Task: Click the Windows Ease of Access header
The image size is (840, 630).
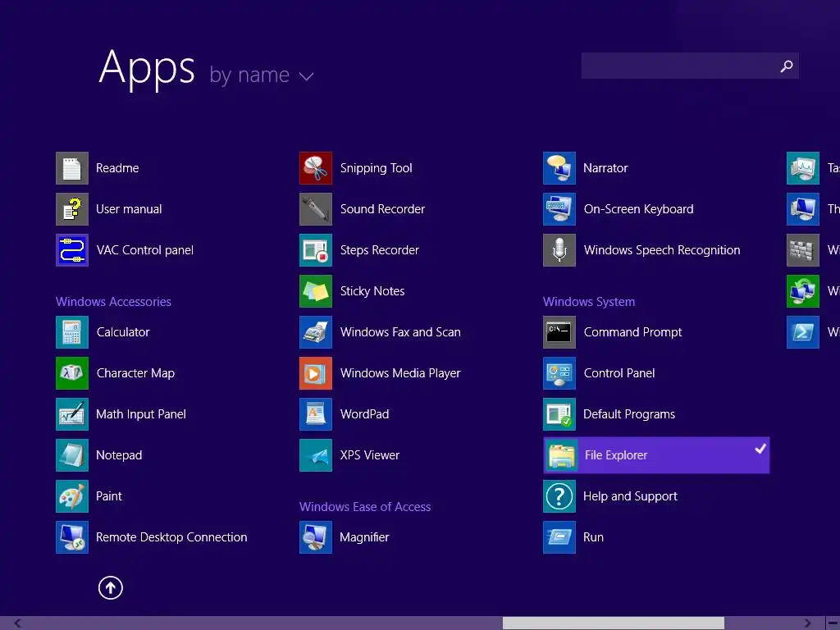Action: [365, 507]
